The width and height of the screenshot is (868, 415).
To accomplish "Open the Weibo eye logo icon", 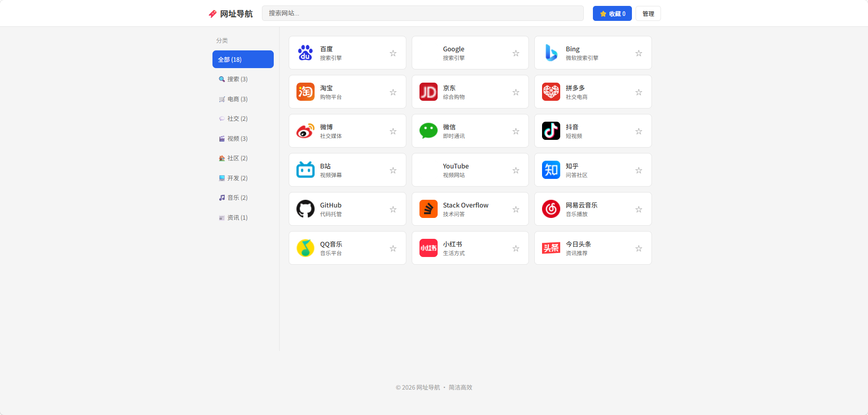I will [x=306, y=131].
